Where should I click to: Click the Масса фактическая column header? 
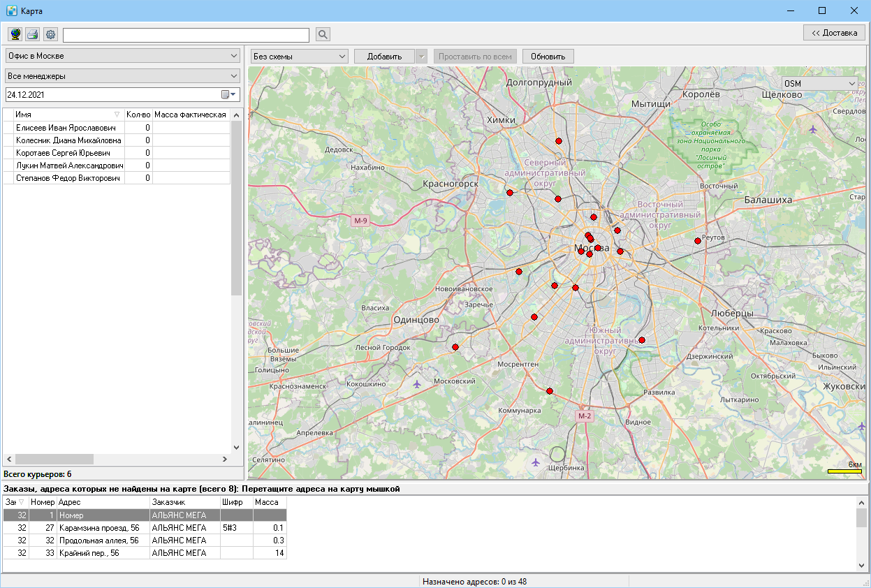click(x=191, y=115)
